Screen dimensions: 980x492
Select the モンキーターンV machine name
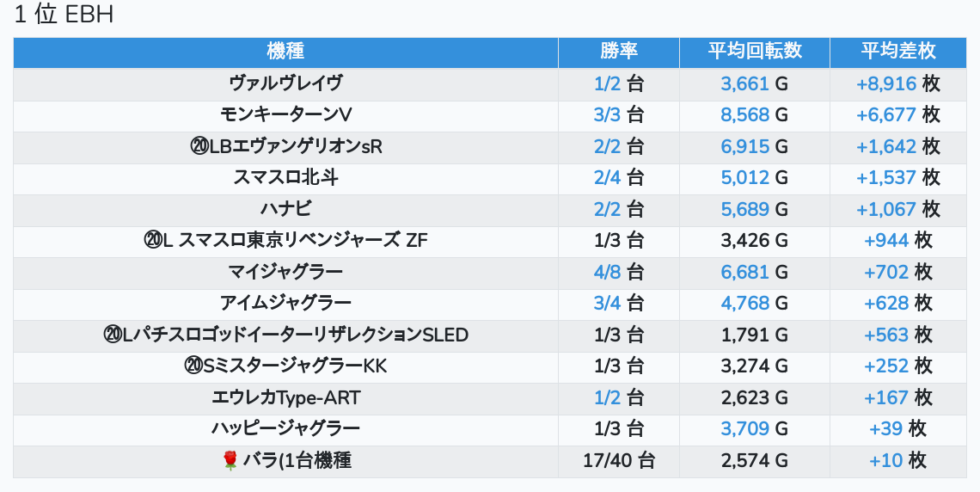285,115
